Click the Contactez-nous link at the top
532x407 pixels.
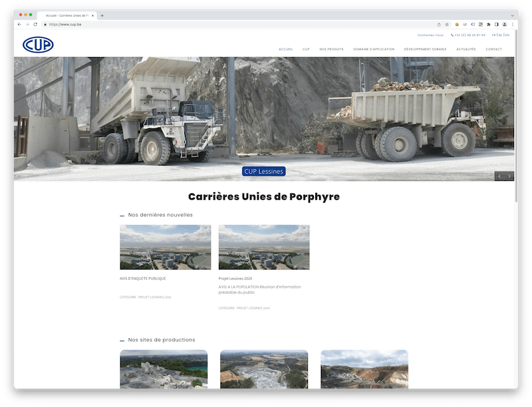[430, 35]
